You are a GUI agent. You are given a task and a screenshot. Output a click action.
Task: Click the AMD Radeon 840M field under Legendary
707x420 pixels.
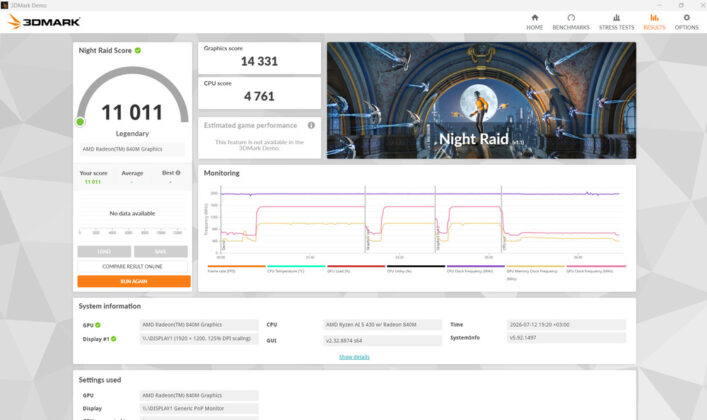click(x=133, y=149)
